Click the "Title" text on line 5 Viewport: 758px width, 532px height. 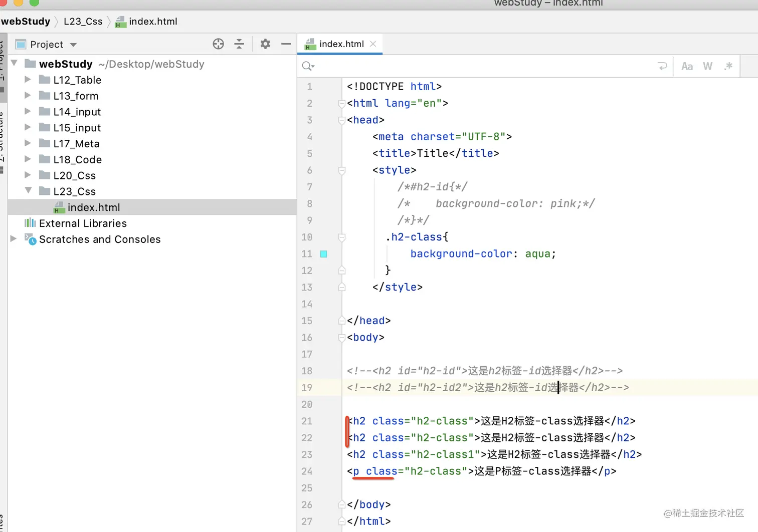click(433, 153)
